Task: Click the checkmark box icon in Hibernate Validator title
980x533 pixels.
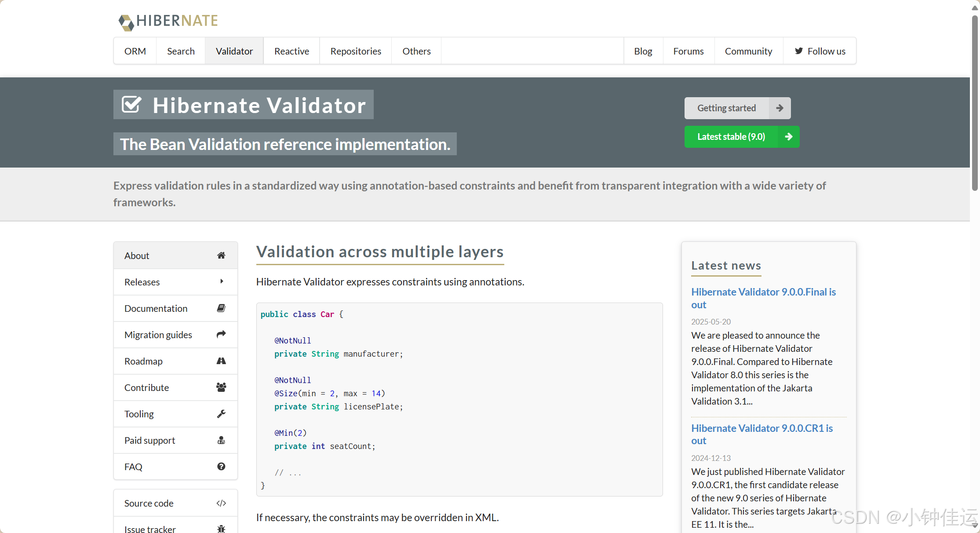Action: [x=131, y=105]
